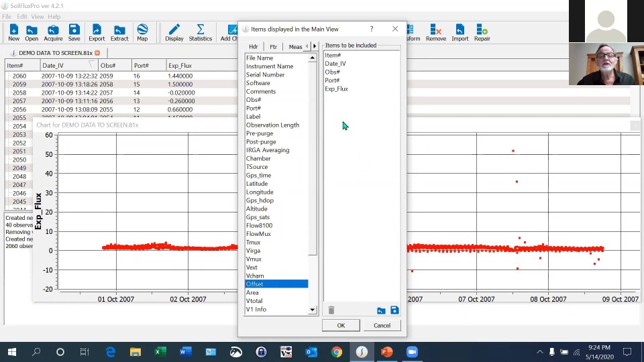Click the Display pencil icon

pyautogui.click(x=174, y=32)
